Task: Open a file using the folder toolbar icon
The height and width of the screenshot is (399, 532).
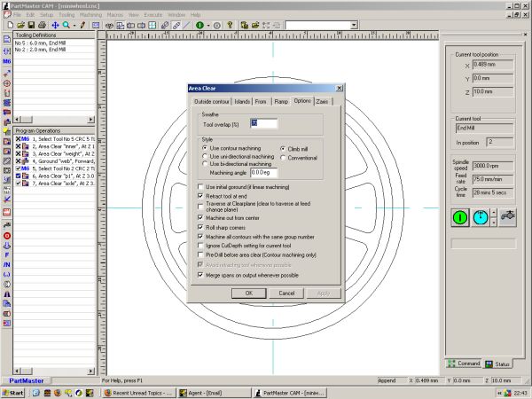Action: pyautogui.click(x=21, y=25)
